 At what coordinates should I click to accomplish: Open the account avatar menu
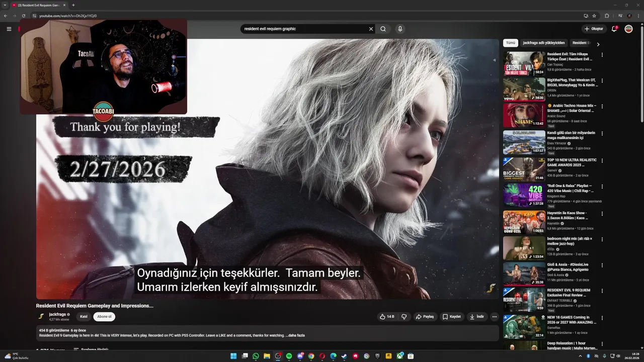pyautogui.click(x=628, y=29)
